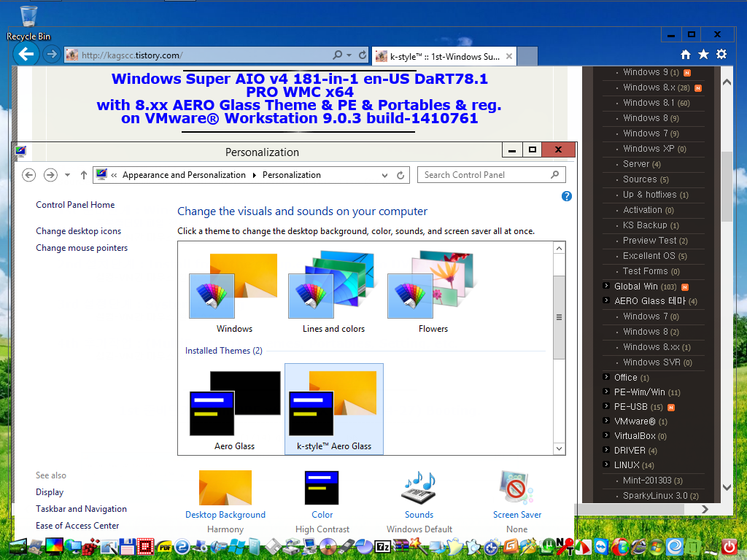This screenshot has width=747, height=560.
Task: Open the Recycle Bin on the desktop
Action: point(28,22)
